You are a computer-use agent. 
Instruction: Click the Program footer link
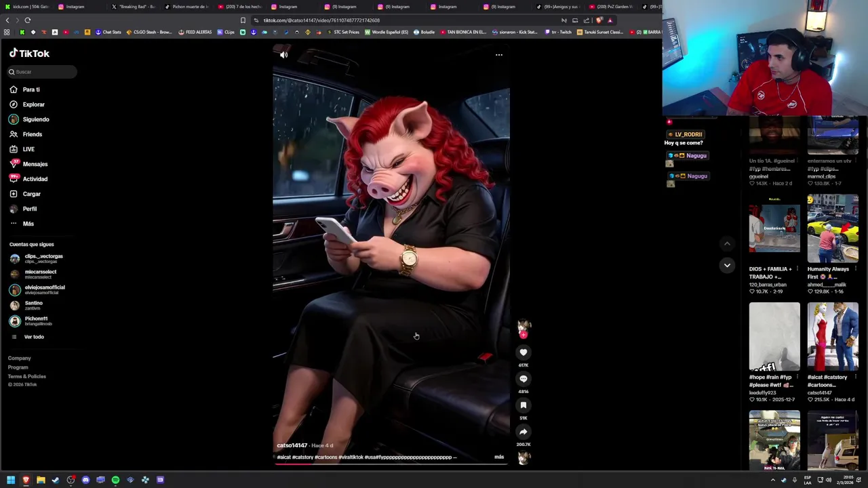click(18, 367)
